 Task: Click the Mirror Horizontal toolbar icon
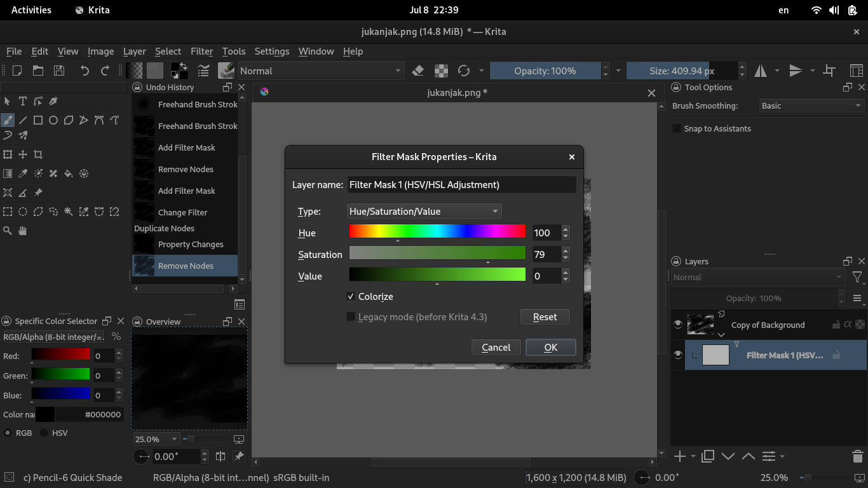point(760,71)
